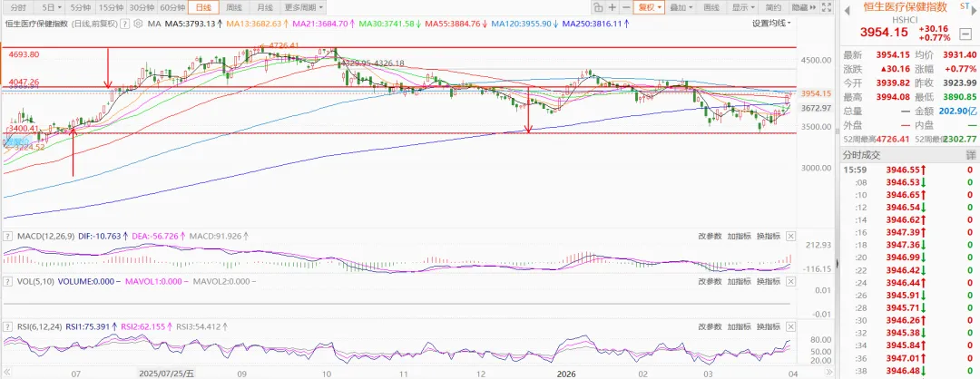Expand the 更多周期 dropdown

tap(303, 7)
